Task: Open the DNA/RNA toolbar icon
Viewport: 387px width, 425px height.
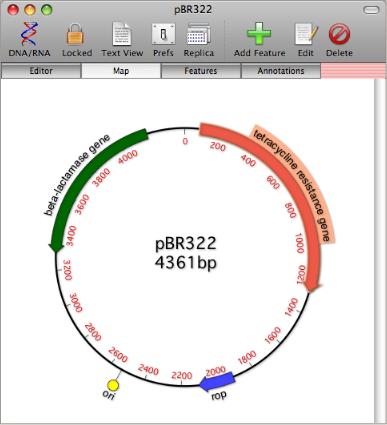Action: (29, 34)
